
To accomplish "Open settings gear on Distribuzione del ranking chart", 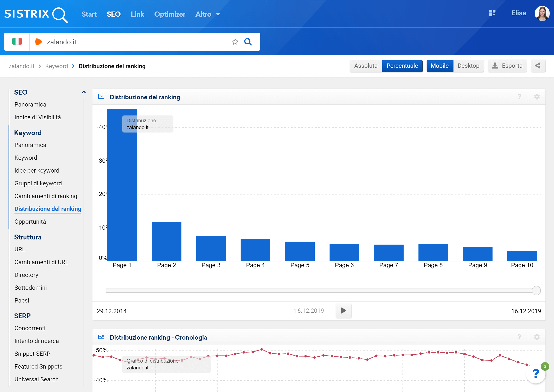I will click(537, 97).
